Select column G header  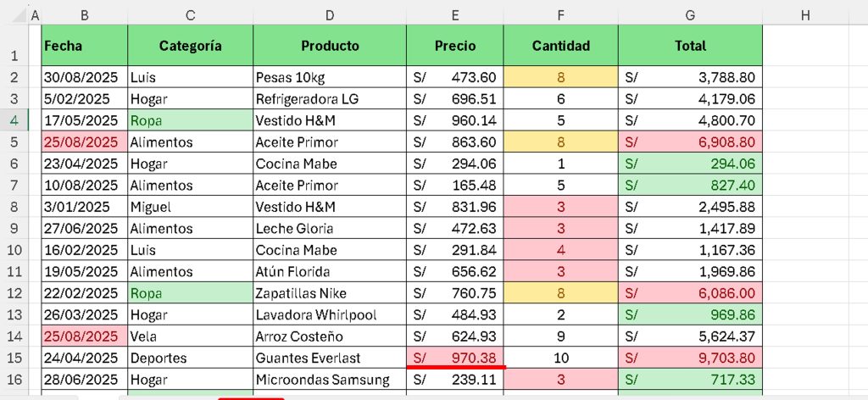(690, 15)
